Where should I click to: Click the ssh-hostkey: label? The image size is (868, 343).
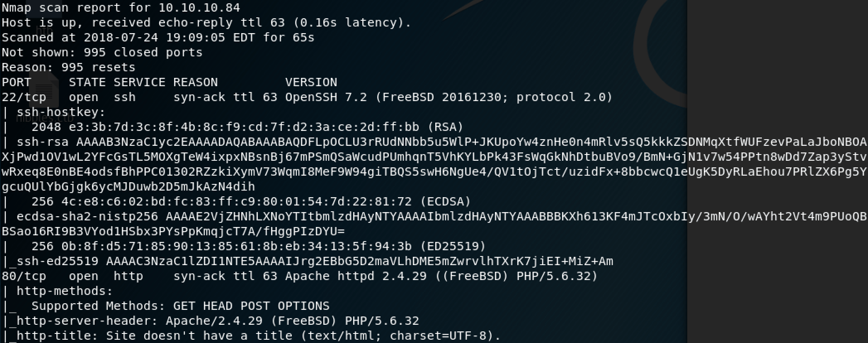pos(61,112)
